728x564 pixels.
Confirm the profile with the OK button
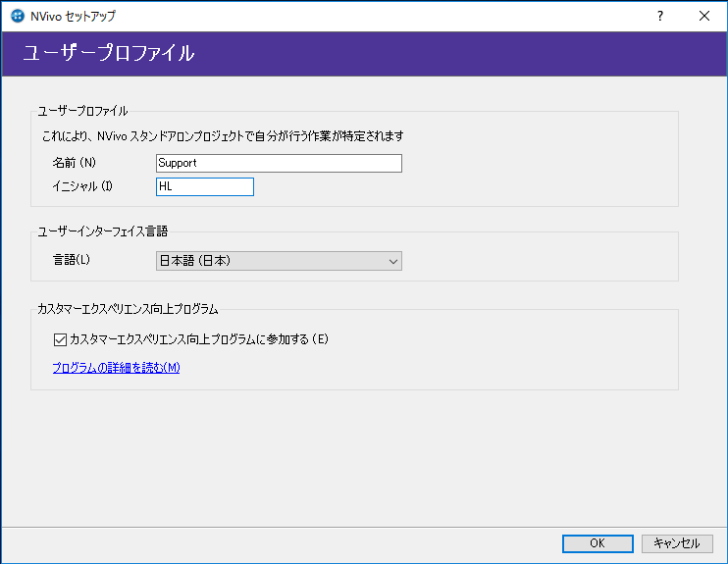598,543
